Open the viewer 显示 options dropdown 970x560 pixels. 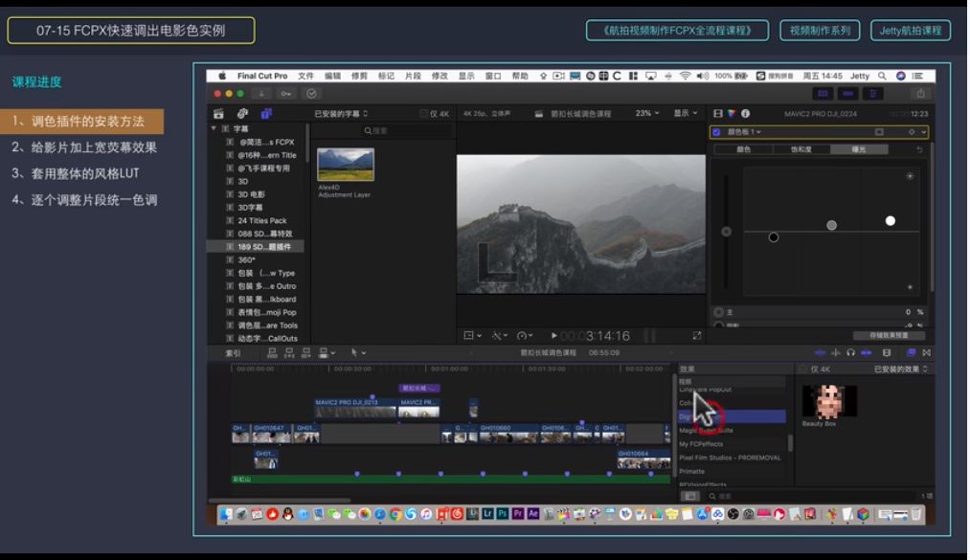coord(686,114)
